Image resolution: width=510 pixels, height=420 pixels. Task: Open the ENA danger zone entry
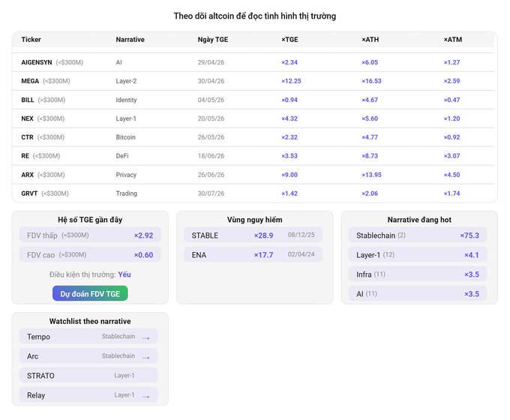click(x=253, y=254)
